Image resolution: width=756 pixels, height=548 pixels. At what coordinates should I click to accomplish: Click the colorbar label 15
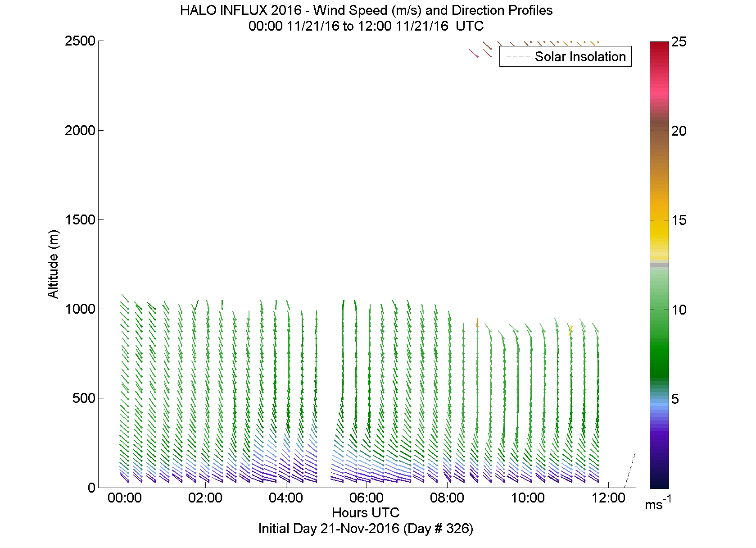point(679,220)
